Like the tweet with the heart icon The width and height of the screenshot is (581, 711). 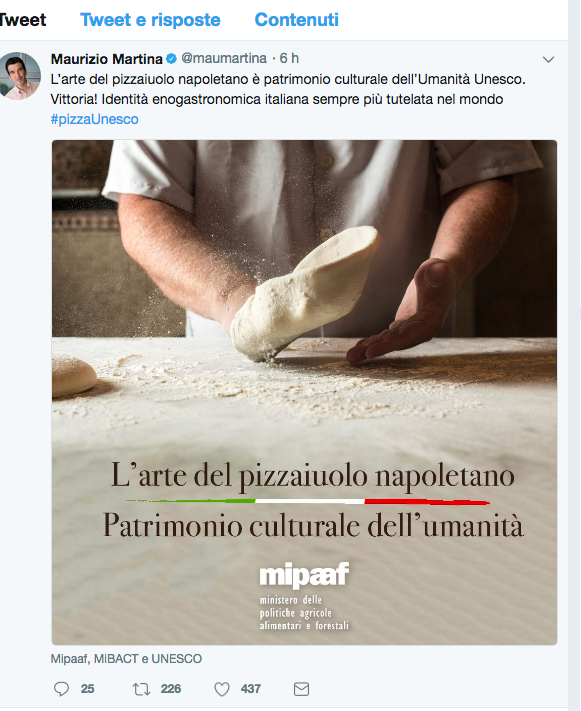[x=222, y=689]
